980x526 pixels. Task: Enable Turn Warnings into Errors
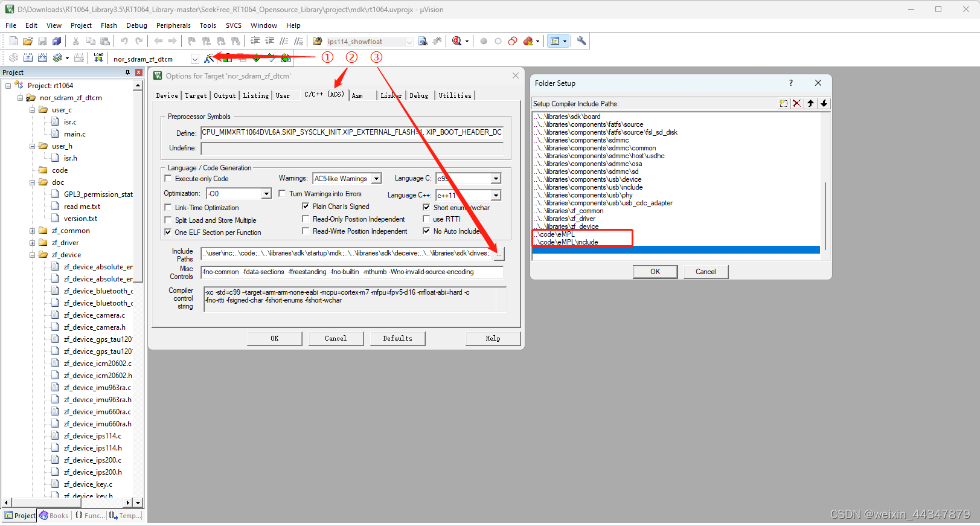click(282, 194)
